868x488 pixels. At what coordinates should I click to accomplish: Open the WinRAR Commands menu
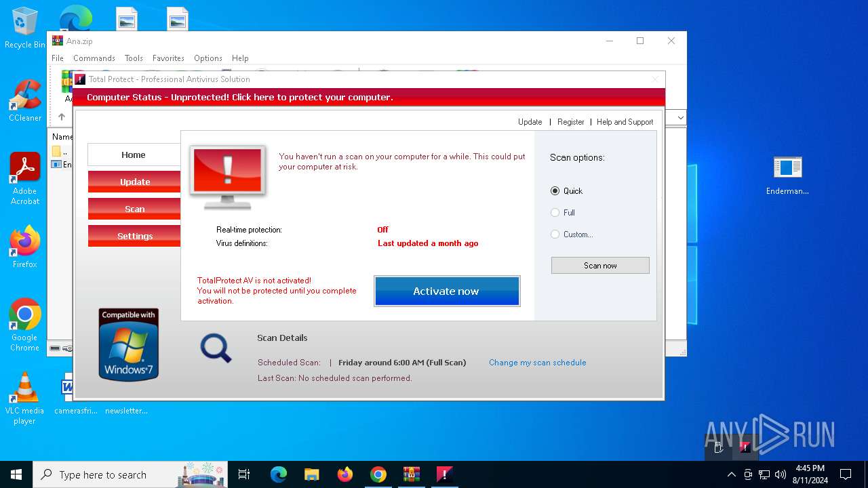click(x=94, y=58)
